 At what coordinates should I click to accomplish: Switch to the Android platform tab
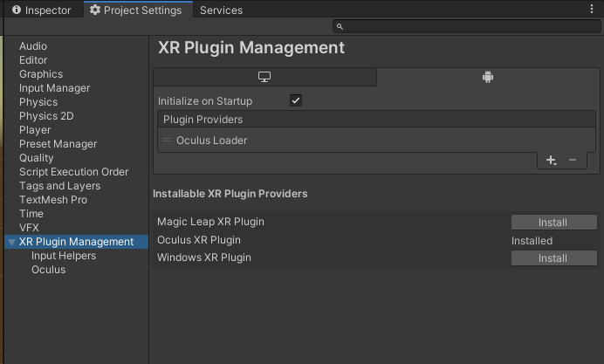[x=488, y=77]
